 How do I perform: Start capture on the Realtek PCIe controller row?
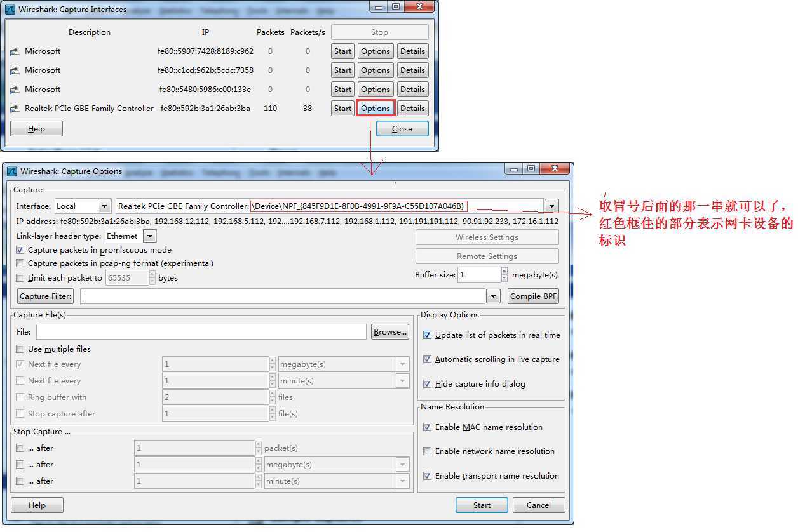[x=342, y=109]
